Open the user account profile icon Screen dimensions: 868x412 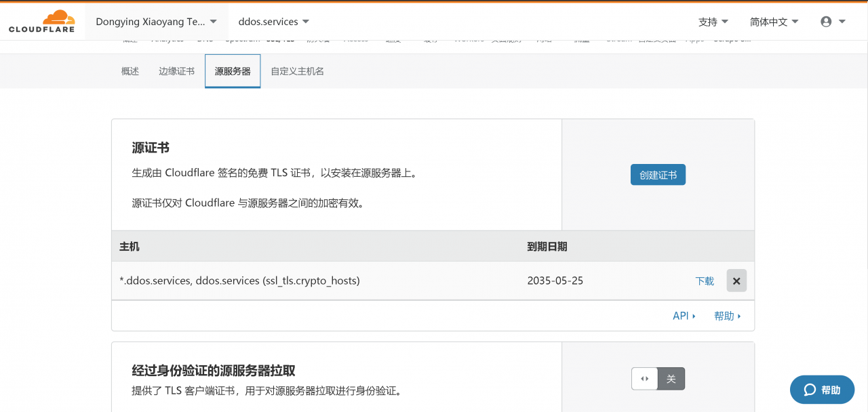click(833, 22)
